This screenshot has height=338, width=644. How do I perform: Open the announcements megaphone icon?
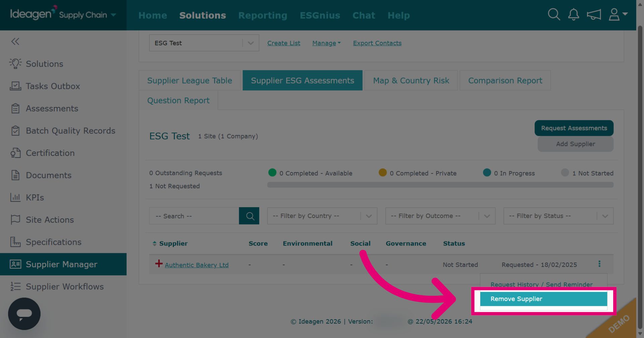(x=594, y=14)
